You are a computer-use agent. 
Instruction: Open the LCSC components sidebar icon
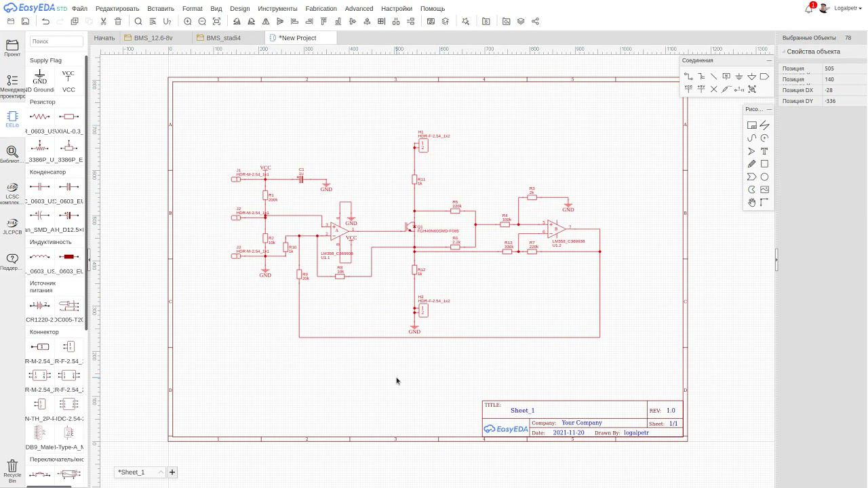click(12, 193)
